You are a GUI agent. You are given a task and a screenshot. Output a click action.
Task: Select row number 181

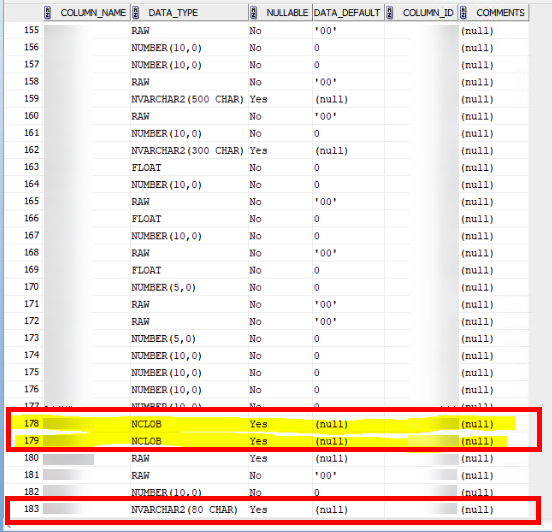[x=31, y=475]
